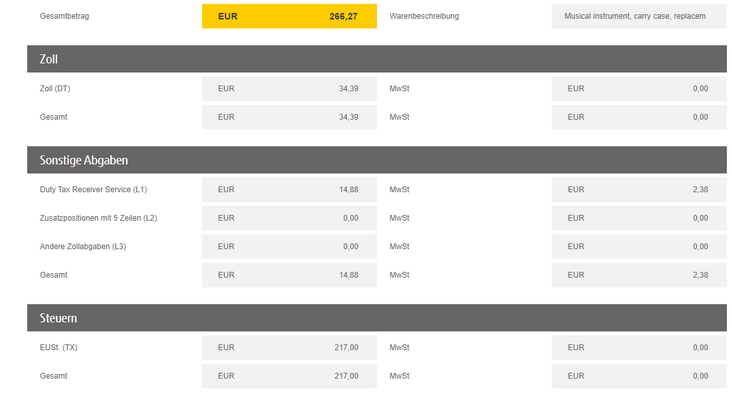Select the Steuern Gesamt amount 217,00
The image size is (732, 400).
(289, 376)
